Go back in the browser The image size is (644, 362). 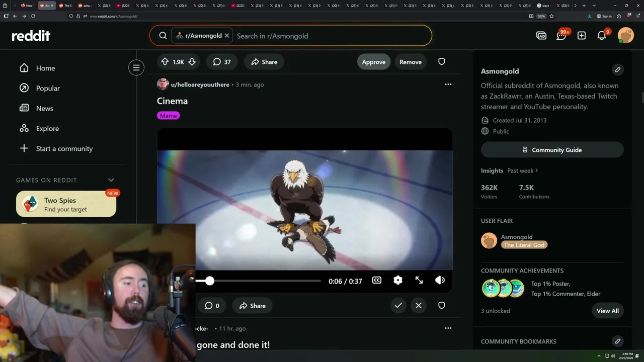click(x=15, y=16)
